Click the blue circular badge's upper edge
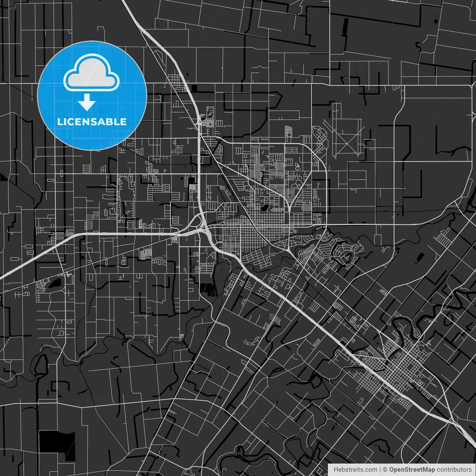 91,42
